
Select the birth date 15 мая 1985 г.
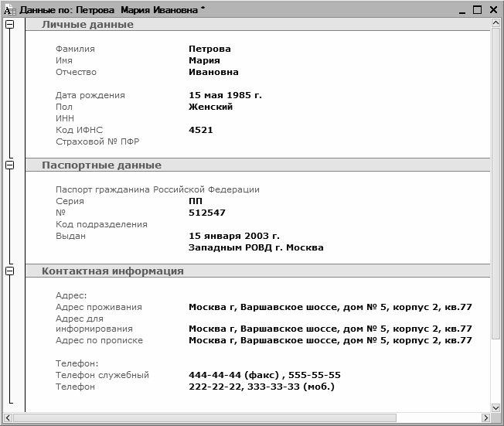tap(225, 96)
